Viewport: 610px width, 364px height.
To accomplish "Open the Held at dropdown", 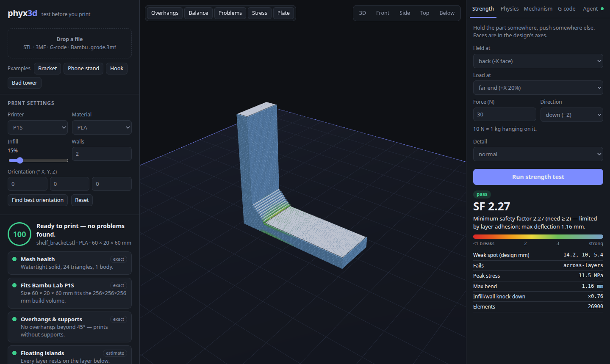I will [x=538, y=61].
